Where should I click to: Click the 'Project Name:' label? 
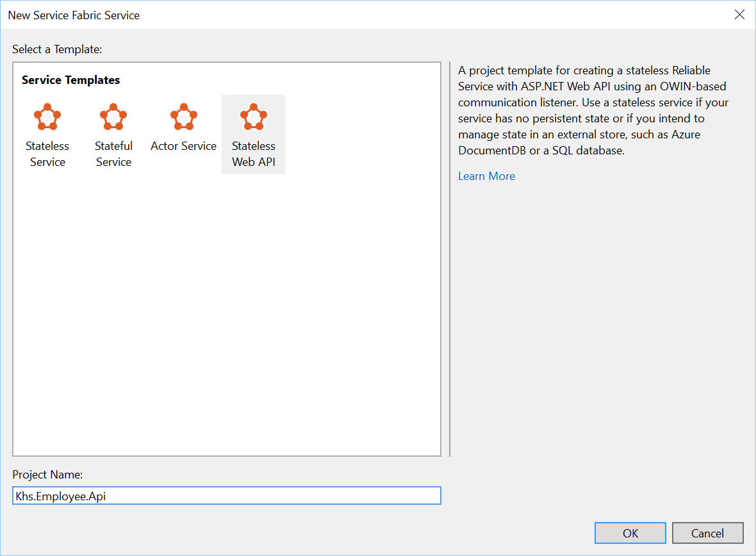47,475
